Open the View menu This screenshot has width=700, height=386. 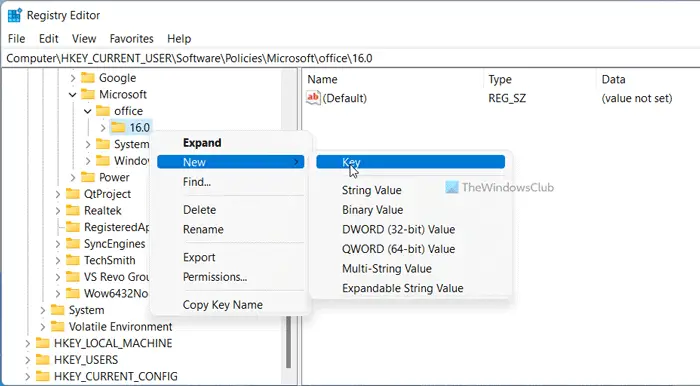pyautogui.click(x=84, y=39)
